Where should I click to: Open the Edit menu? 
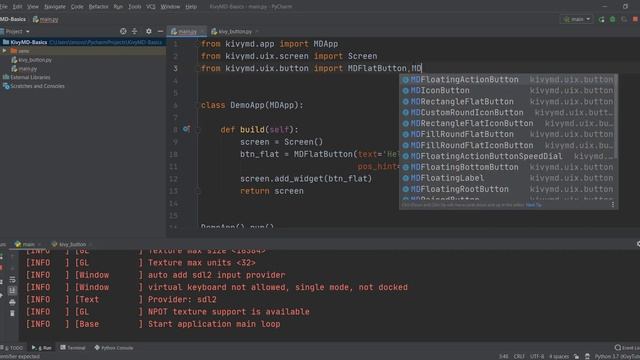coord(17,7)
